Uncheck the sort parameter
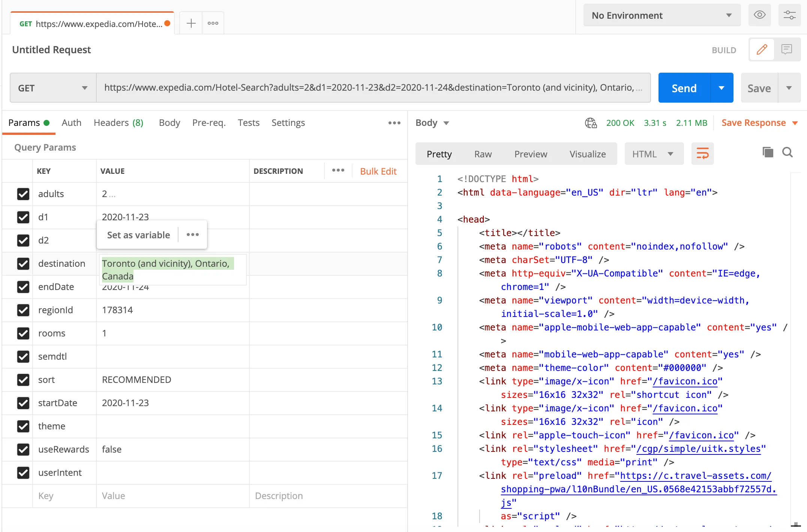 (23, 380)
